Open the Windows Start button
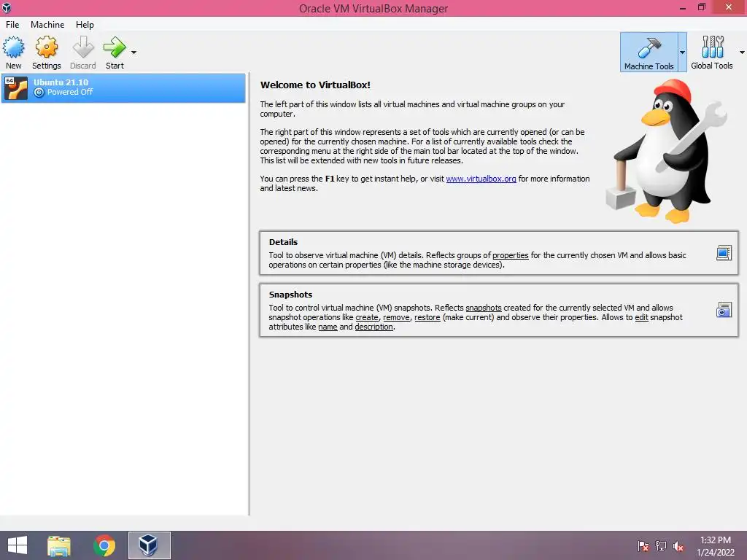This screenshot has width=747, height=560. pyautogui.click(x=18, y=545)
